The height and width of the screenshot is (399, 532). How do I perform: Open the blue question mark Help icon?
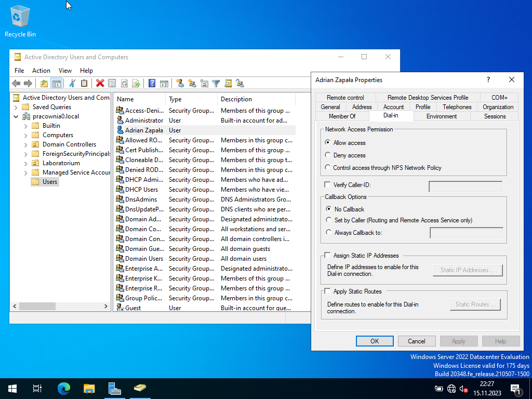(x=152, y=83)
